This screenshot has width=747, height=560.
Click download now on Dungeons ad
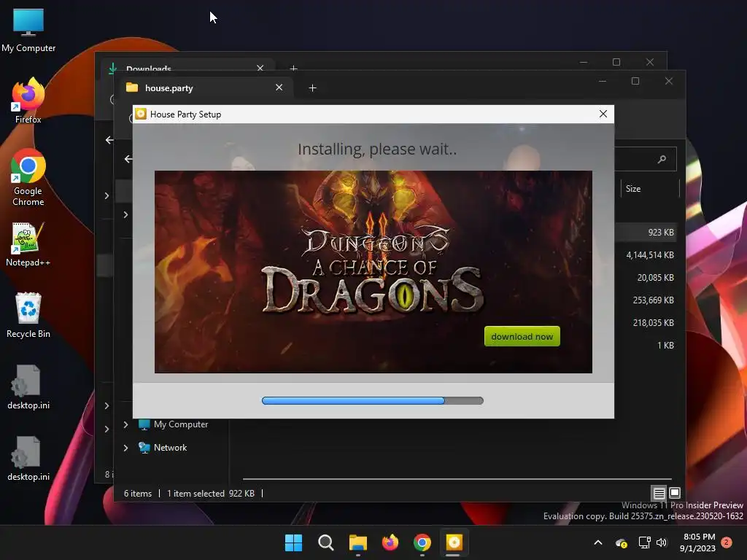pos(522,336)
